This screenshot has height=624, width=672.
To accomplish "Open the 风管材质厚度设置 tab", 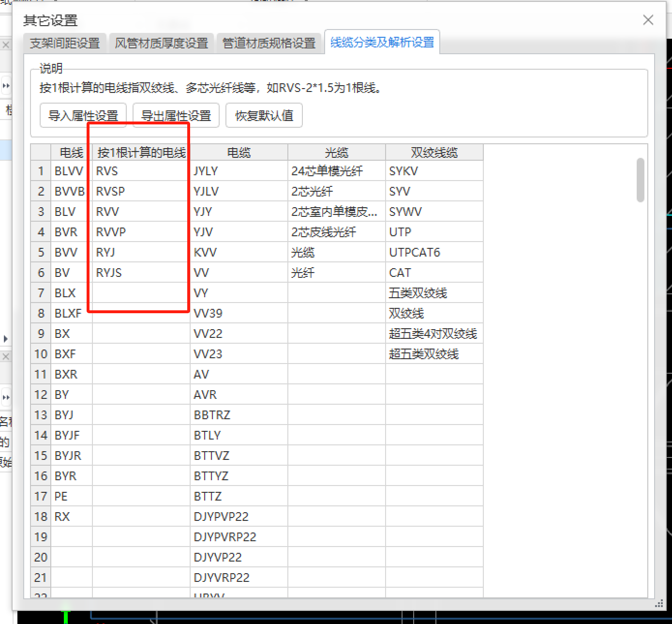I will pos(161,43).
